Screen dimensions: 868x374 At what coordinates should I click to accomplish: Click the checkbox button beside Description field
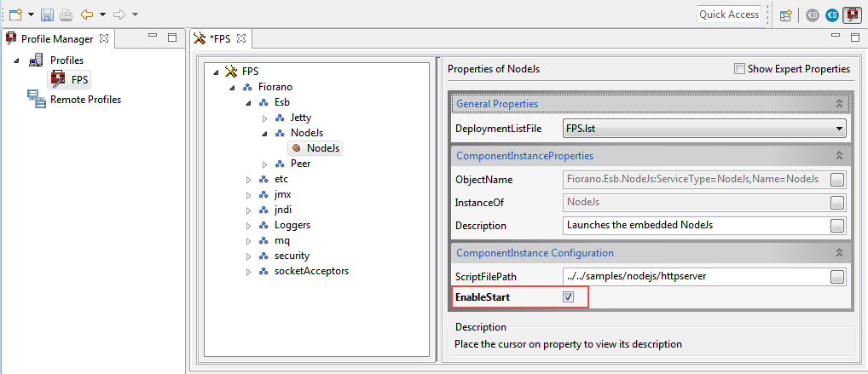click(x=837, y=226)
